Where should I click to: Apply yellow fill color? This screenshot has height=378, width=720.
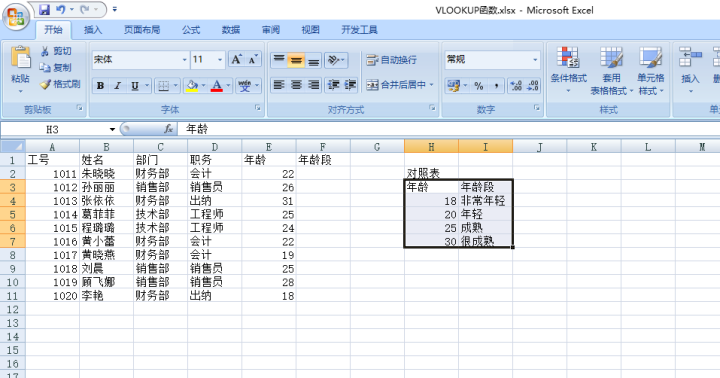click(x=192, y=86)
